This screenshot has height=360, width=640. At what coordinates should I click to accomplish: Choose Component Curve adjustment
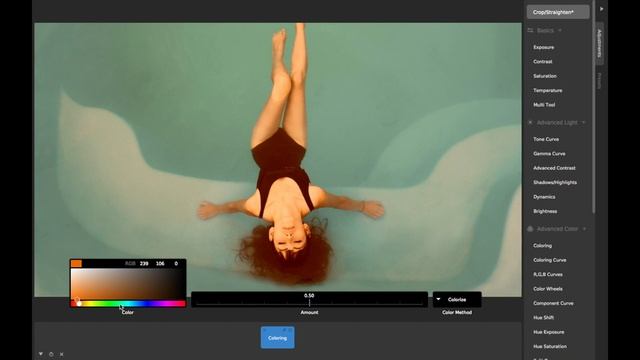[x=553, y=303]
